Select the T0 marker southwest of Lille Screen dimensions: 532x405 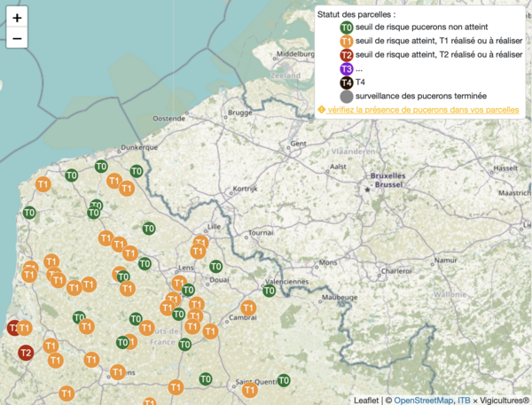(149, 229)
